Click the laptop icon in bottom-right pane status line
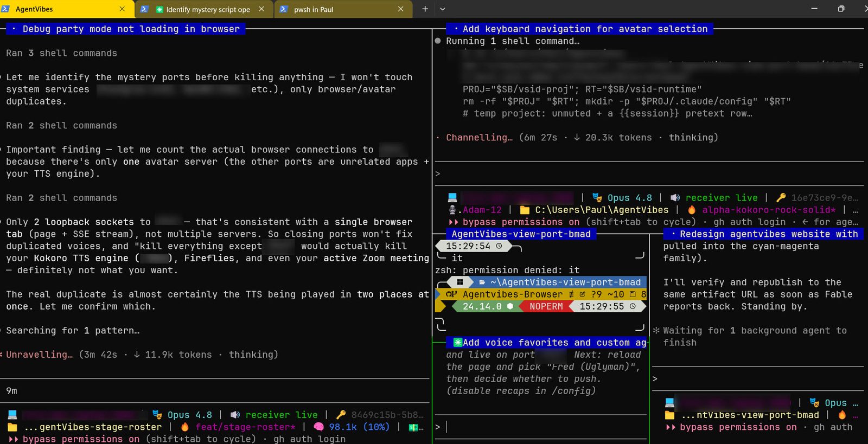The width and height of the screenshot is (868, 444). 669,403
